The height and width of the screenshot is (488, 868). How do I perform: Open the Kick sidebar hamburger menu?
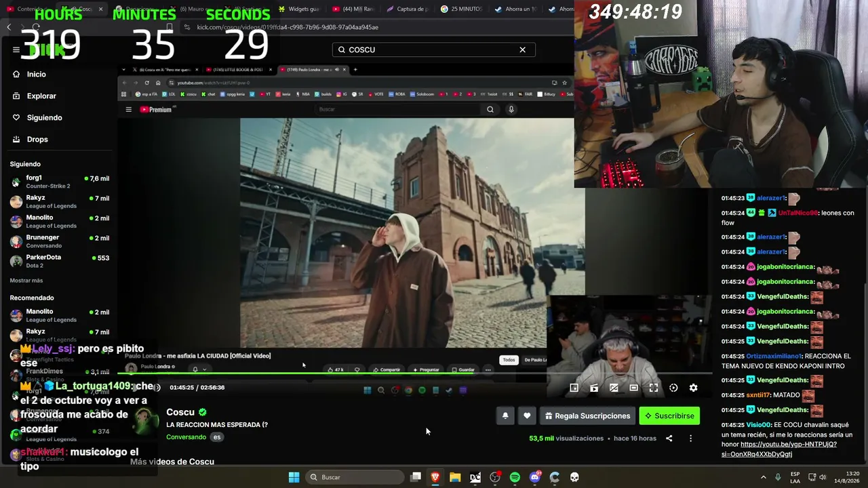click(16, 49)
